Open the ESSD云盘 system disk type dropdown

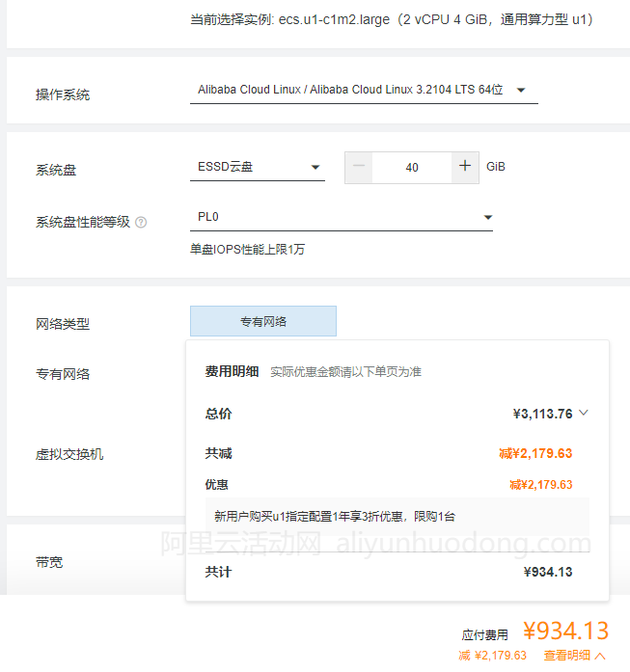coord(258,167)
